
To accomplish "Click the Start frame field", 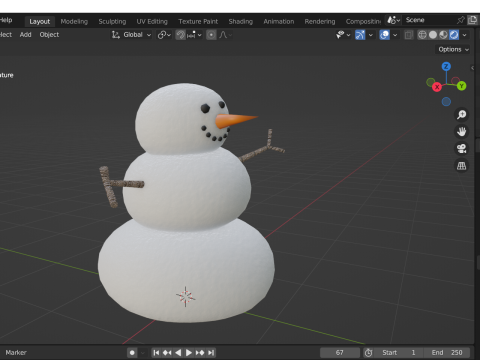I will click(399, 353).
